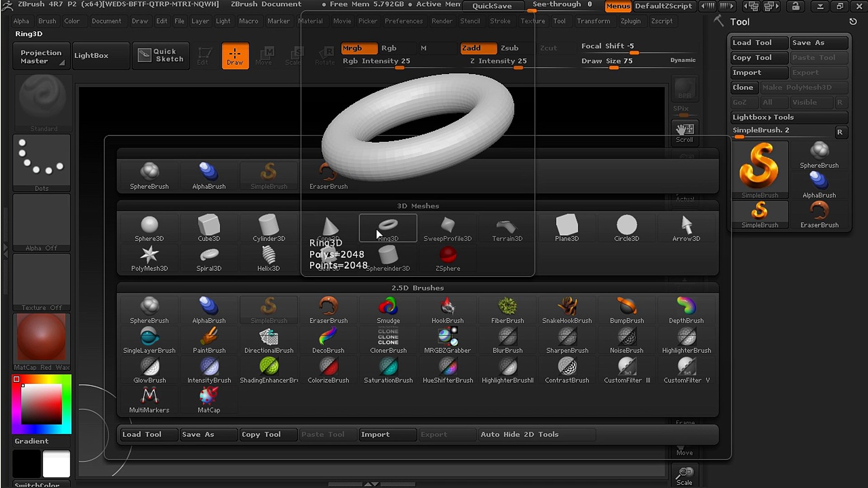Select the Cube3D mesh tool

[x=209, y=228]
